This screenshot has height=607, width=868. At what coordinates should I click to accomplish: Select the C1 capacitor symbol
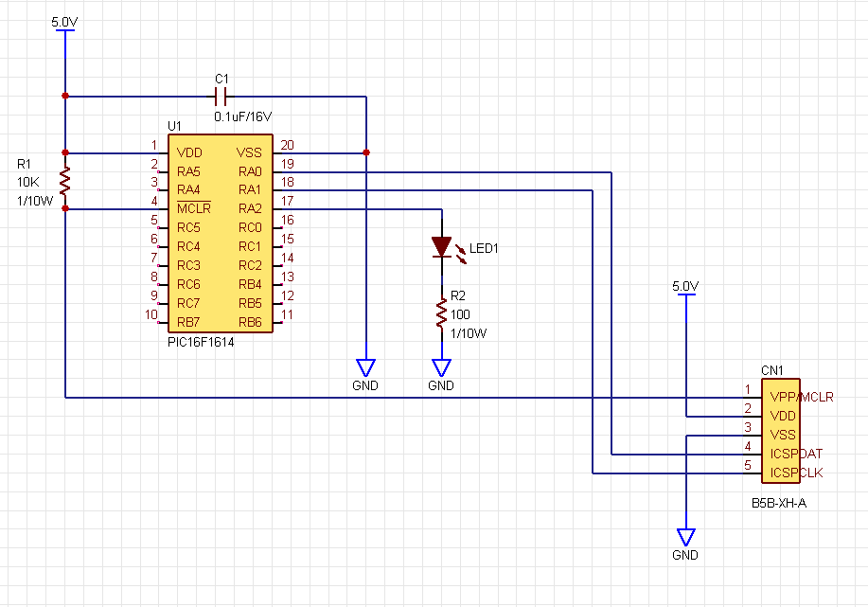pos(221,96)
